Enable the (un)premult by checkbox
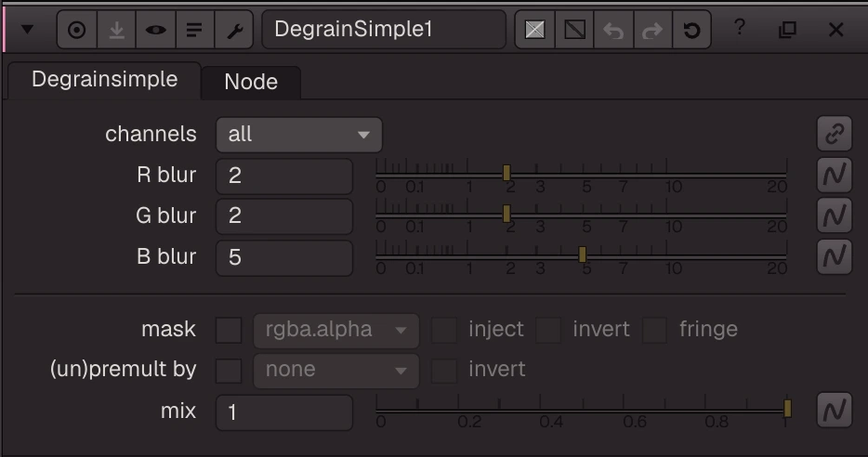The height and width of the screenshot is (457, 868). pos(229,371)
